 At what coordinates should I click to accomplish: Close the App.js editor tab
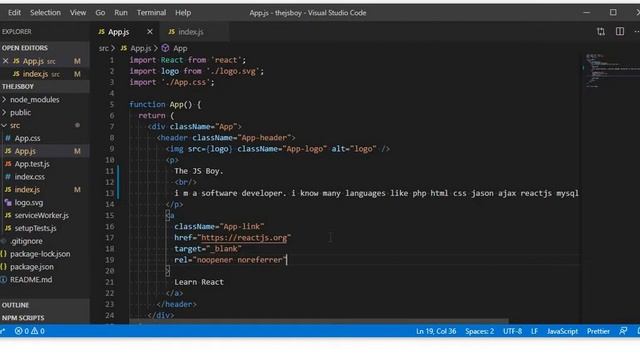coord(150,32)
